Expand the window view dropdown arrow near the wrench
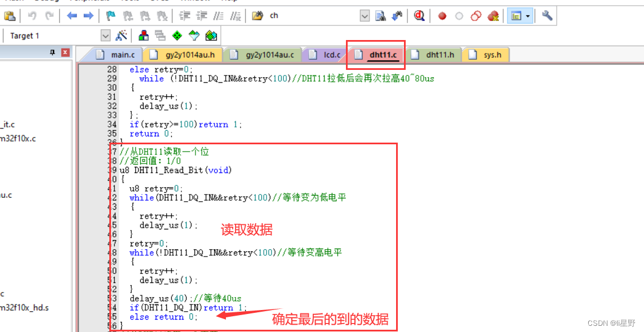This screenshot has height=332, width=644. (x=528, y=15)
